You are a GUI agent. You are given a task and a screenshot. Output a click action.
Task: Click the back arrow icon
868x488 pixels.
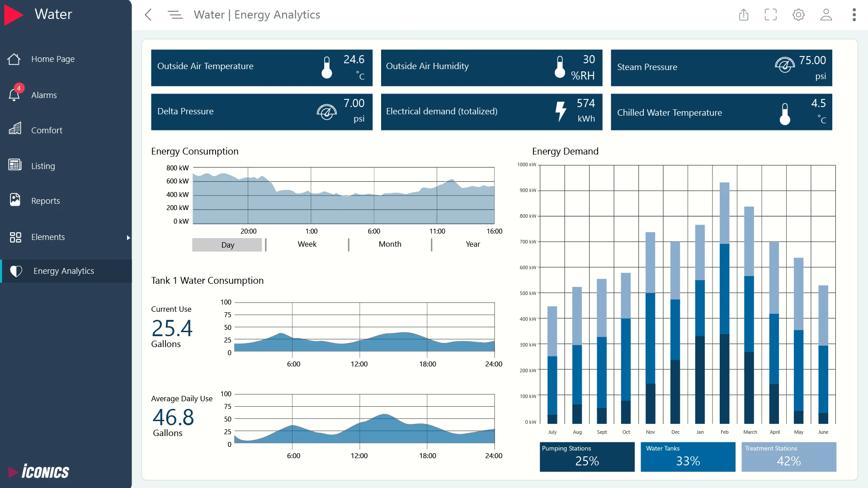tap(148, 15)
